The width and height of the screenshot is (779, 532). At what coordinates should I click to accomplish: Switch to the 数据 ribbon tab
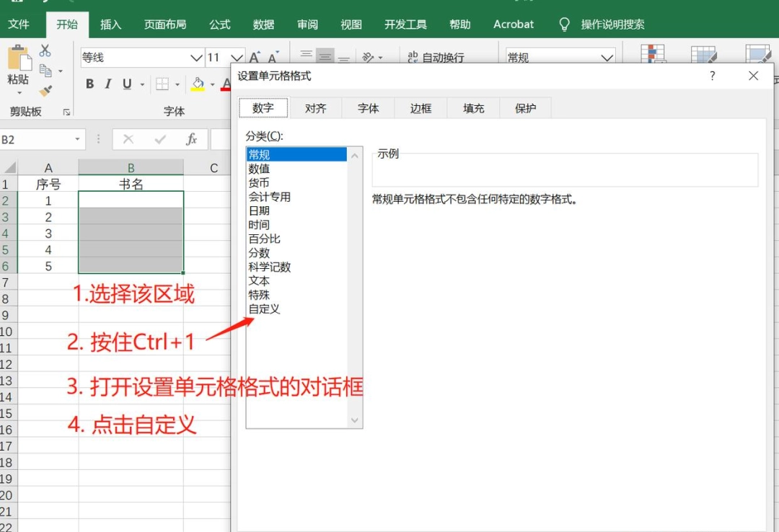click(x=263, y=25)
